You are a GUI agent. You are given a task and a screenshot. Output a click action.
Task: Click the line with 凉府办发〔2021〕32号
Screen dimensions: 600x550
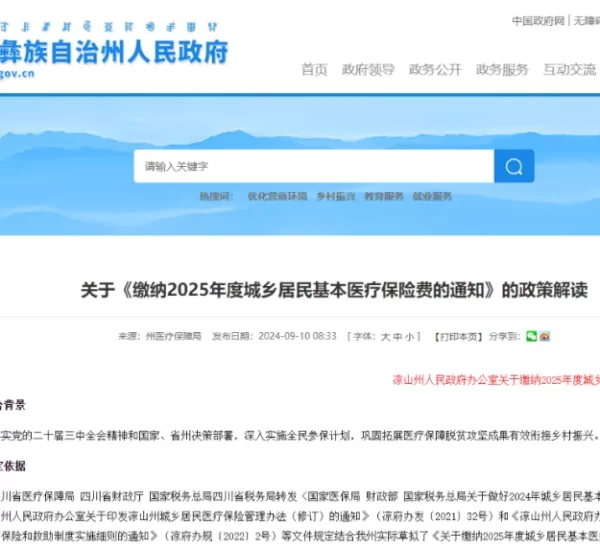pos(300,516)
